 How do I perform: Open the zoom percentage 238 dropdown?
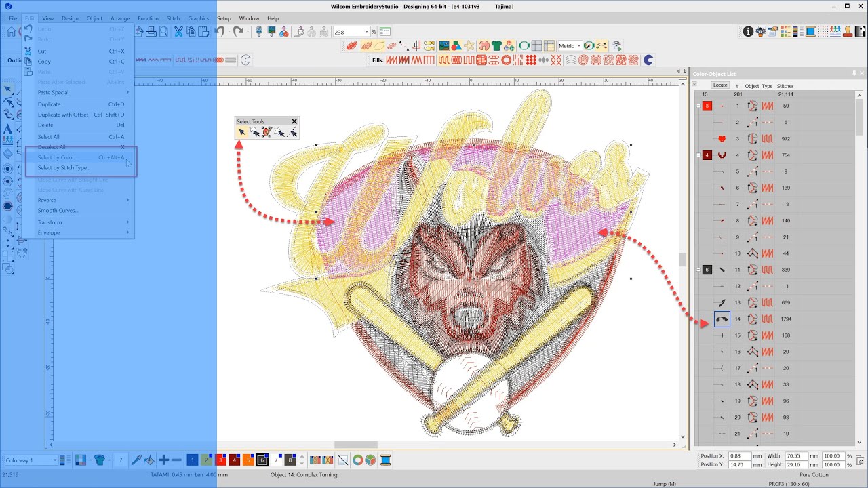pyautogui.click(x=367, y=32)
